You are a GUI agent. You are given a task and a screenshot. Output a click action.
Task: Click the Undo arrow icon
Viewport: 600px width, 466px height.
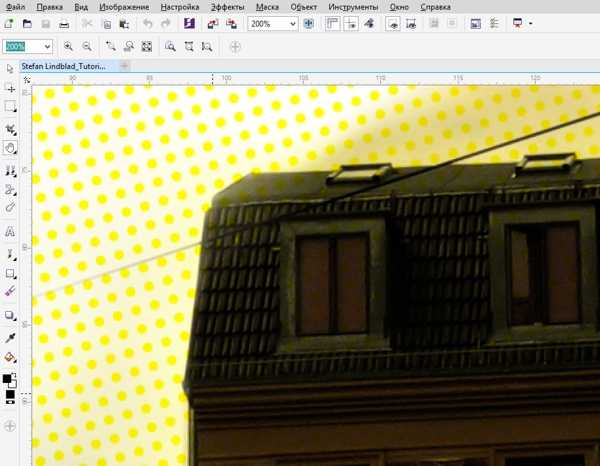pos(148,24)
